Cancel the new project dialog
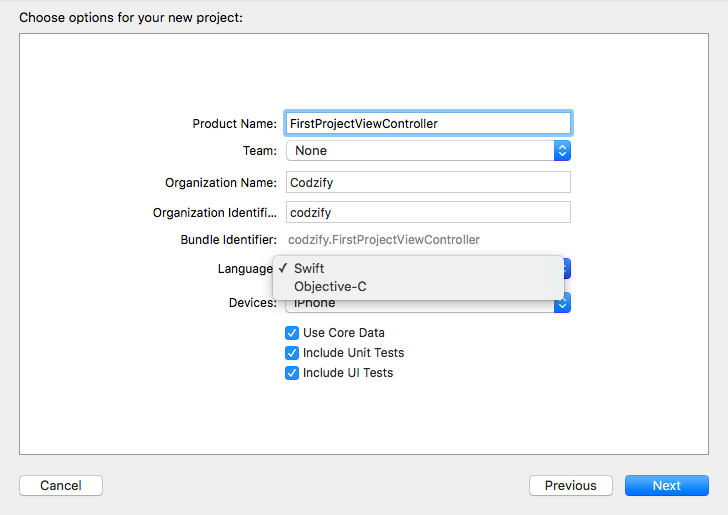The width and height of the screenshot is (728, 515). pyautogui.click(x=61, y=485)
